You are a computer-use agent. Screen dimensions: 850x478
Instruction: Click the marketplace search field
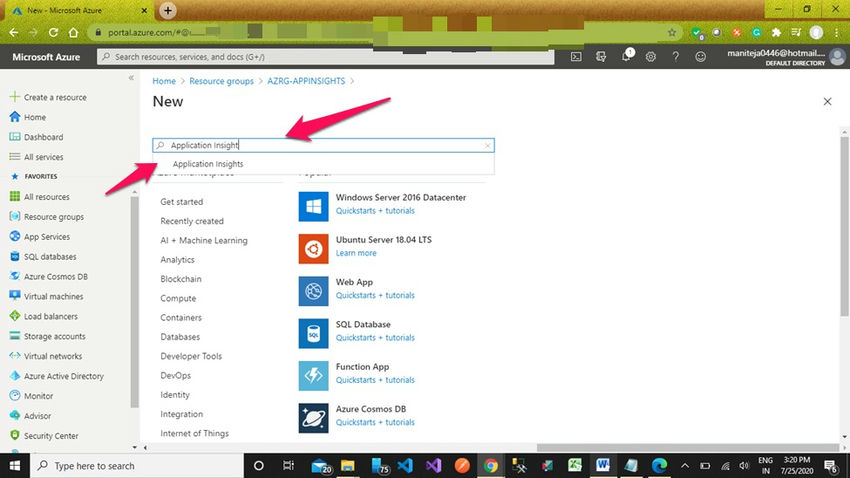(324, 145)
